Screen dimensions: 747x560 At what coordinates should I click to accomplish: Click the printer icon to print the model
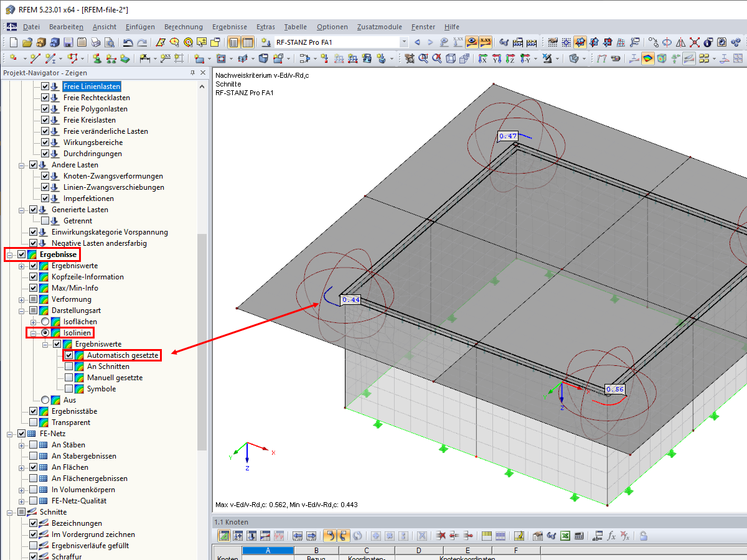click(x=95, y=42)
